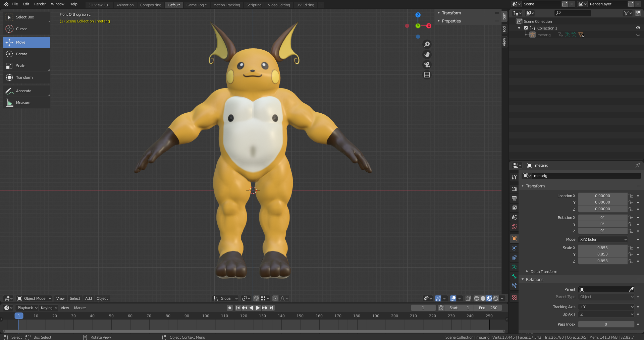Uncheck the Collection 1 checkbox
Image resolution: width=644 pixels, height=340 pixels.
click(x=526, y=28)
